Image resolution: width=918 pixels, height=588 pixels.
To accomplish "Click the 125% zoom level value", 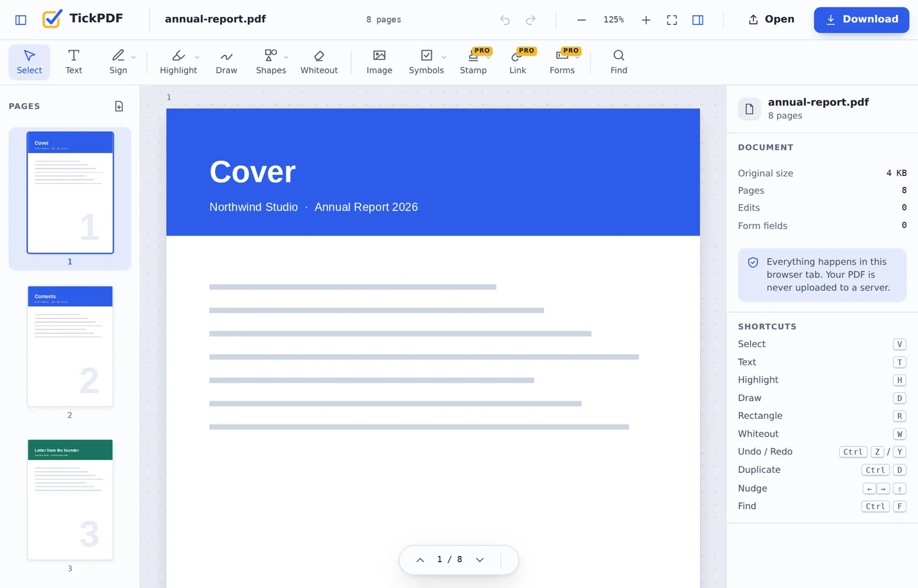I will pos(613,20).
